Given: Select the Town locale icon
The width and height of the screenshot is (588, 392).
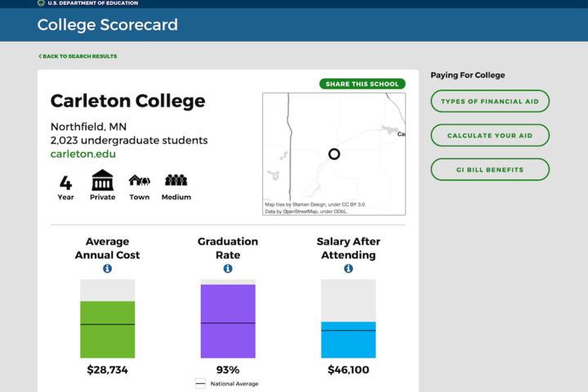Looking at the screenshot, I should pos(140,180).
